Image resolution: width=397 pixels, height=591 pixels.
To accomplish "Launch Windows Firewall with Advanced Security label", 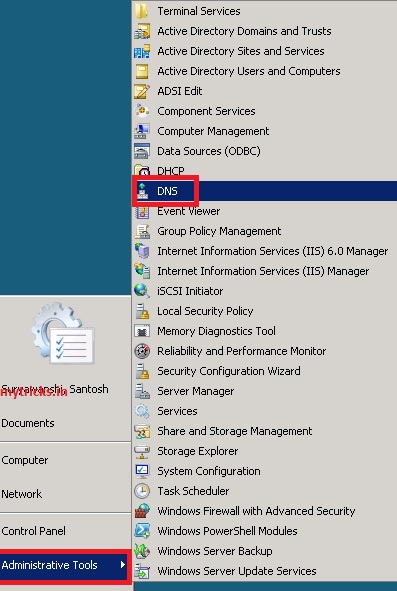I will (256, 511).
